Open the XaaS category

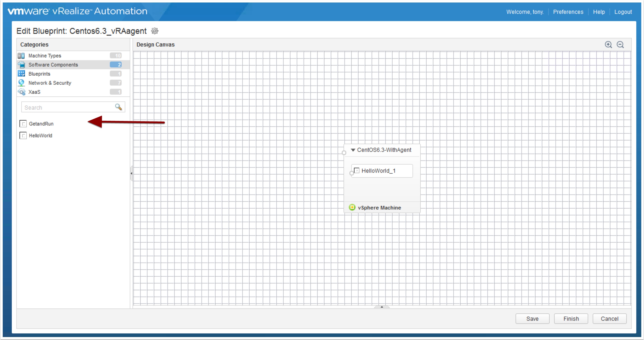coord(34,92)
